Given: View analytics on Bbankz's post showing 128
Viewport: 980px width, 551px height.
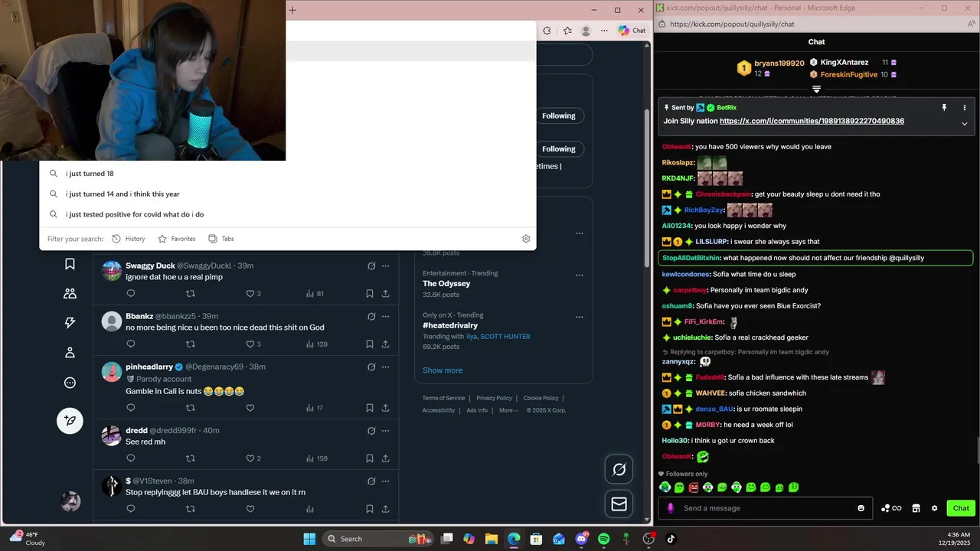Looking at the screenshot, I should coord(316,344).
